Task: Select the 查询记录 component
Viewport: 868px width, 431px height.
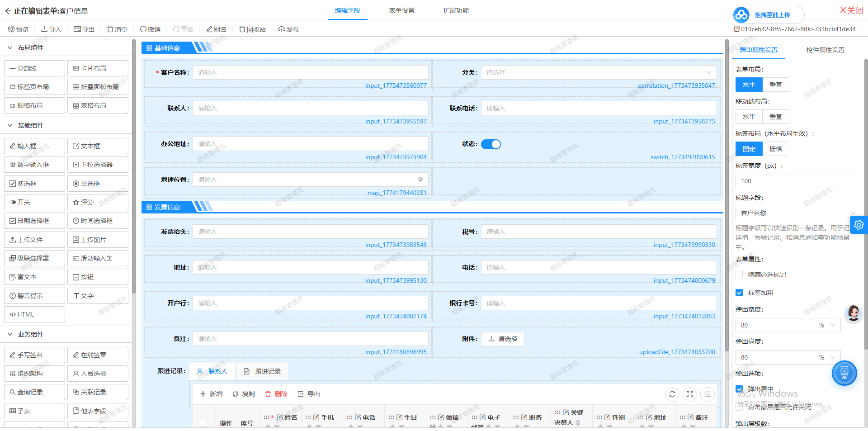Action: (x=34, y=392)
